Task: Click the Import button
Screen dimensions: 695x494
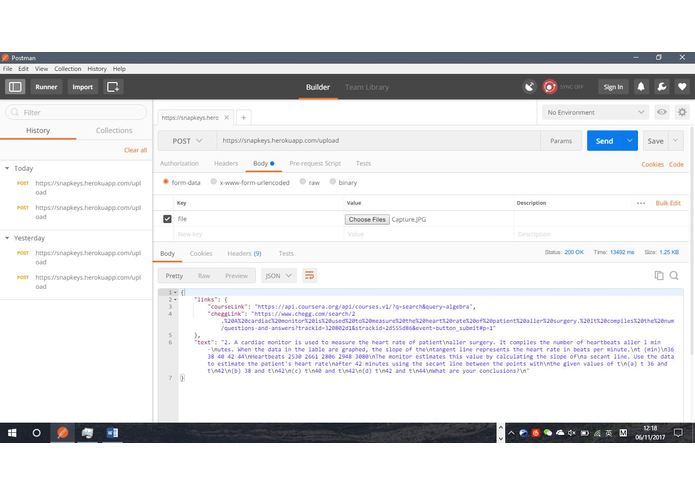Action: 82,87
